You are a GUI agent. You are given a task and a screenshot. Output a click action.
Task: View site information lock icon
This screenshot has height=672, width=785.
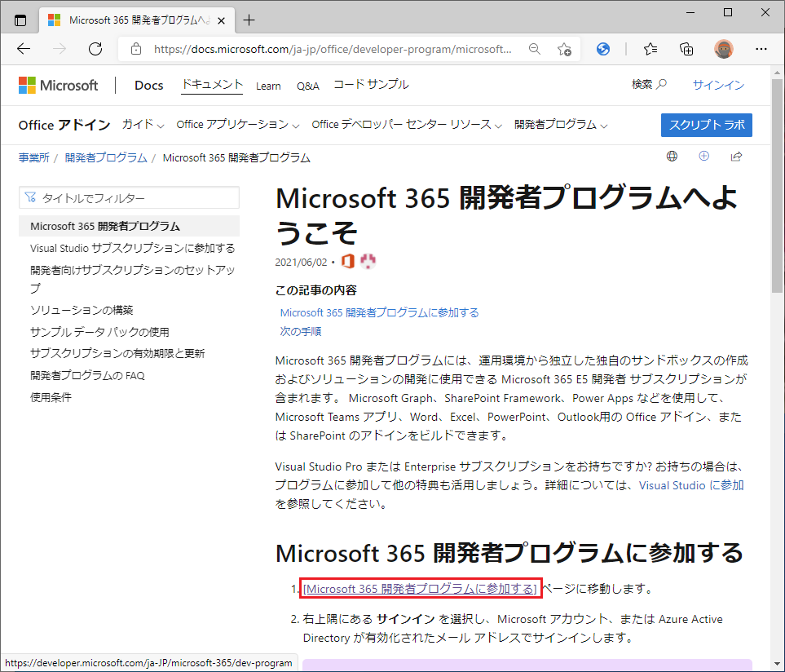pos(135,49)
